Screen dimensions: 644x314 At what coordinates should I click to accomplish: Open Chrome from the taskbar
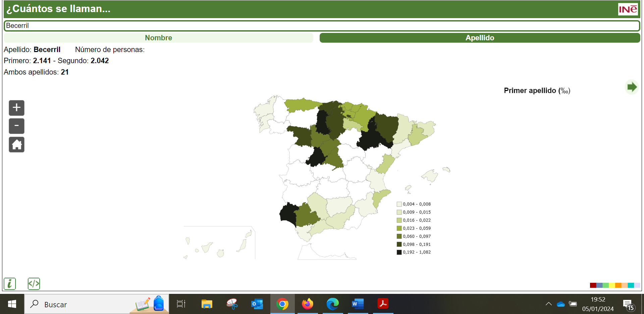coord(283,304)
